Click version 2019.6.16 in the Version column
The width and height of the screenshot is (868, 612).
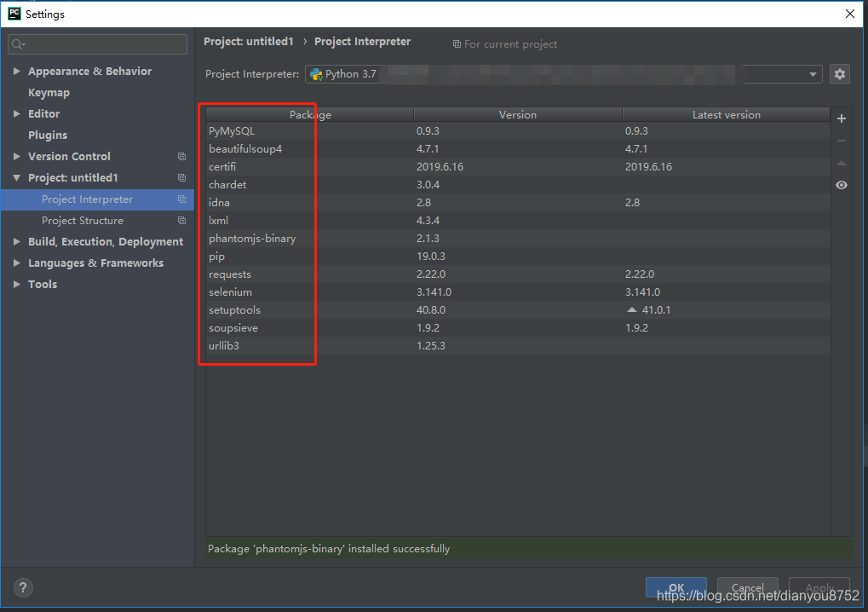[x=440, y=167]
